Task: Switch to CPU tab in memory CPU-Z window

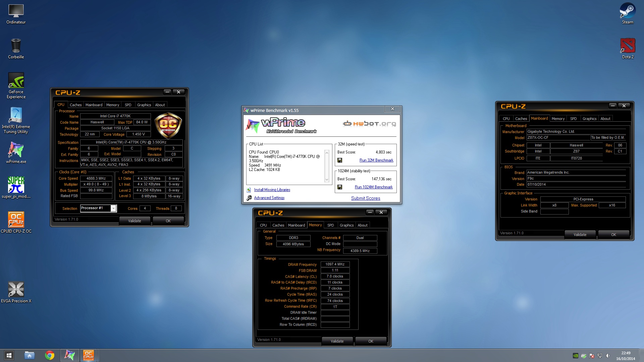Action: (264, 225)
